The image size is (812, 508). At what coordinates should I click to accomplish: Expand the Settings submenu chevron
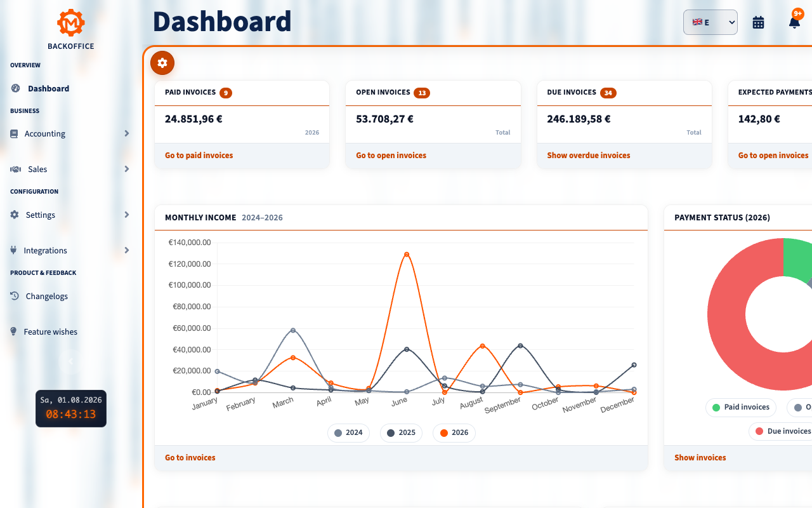tap(127, 215)
